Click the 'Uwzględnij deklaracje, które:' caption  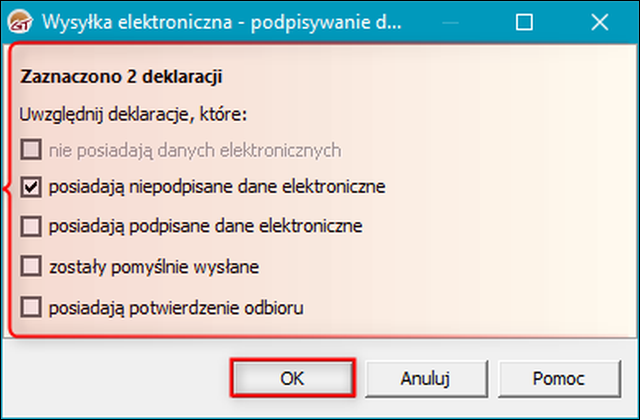(133, 115)
